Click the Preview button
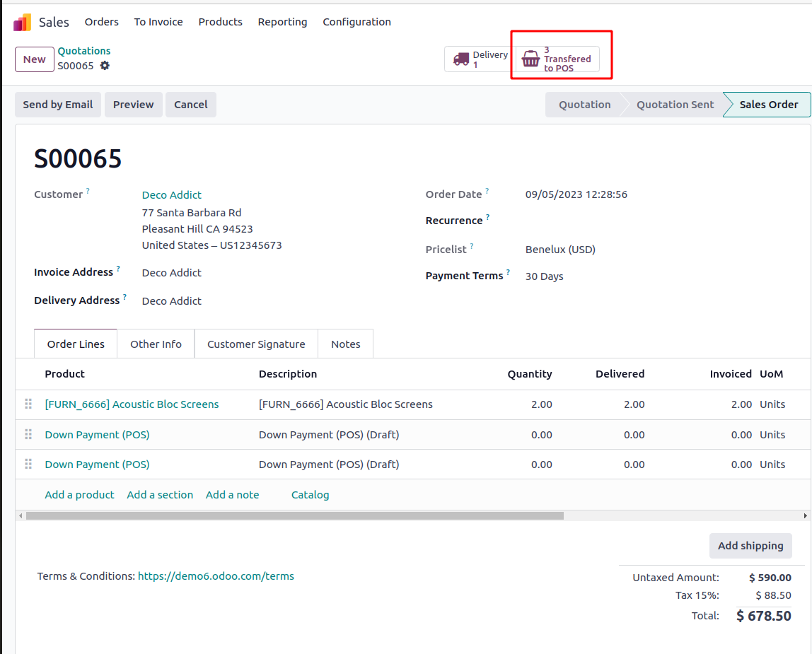This screenshot has height=654, width=812. 133,105
